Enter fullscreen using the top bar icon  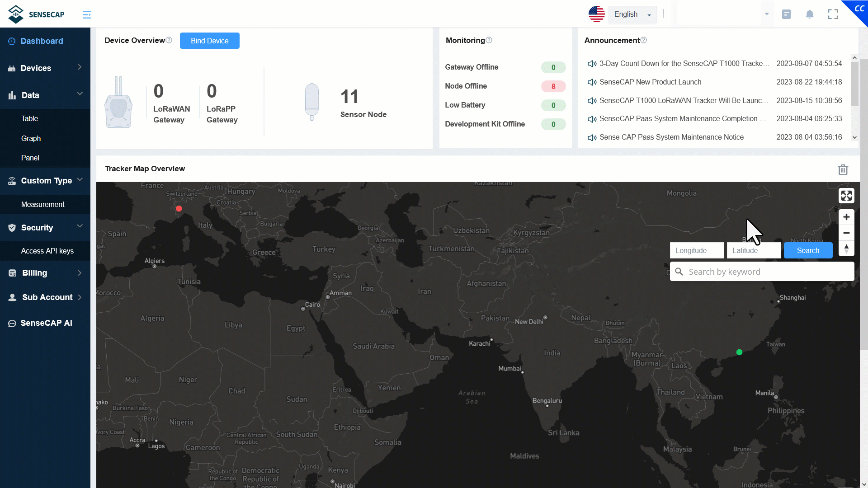(833, 14)
